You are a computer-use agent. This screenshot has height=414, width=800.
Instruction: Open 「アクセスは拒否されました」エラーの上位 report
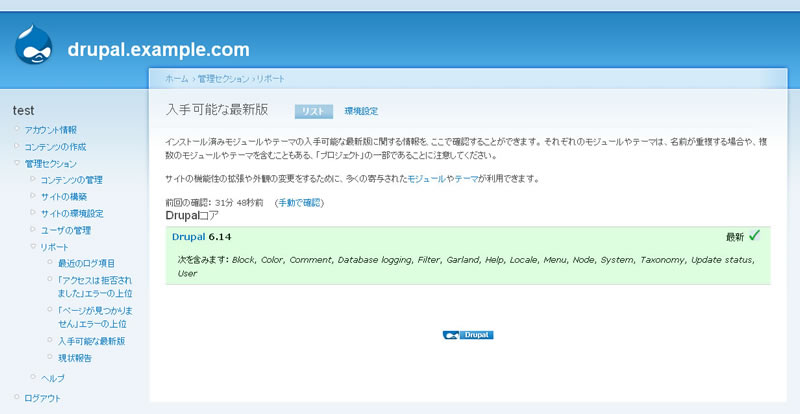(95, 287)
